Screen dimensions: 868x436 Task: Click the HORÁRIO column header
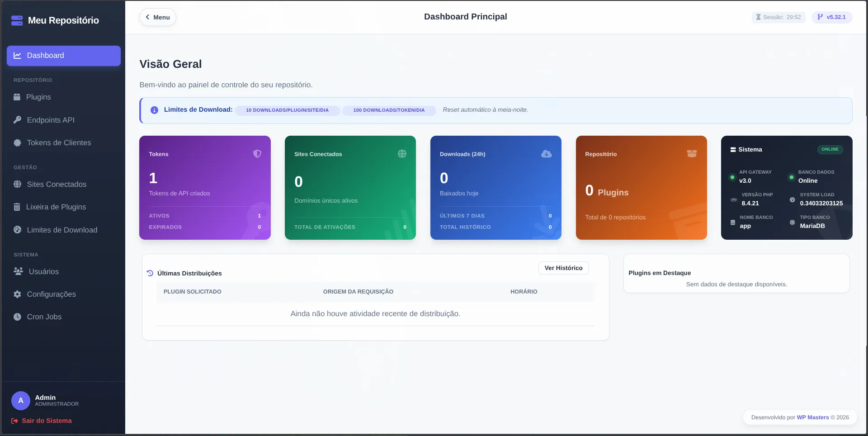pyautogui.click(x=524, y=292)
